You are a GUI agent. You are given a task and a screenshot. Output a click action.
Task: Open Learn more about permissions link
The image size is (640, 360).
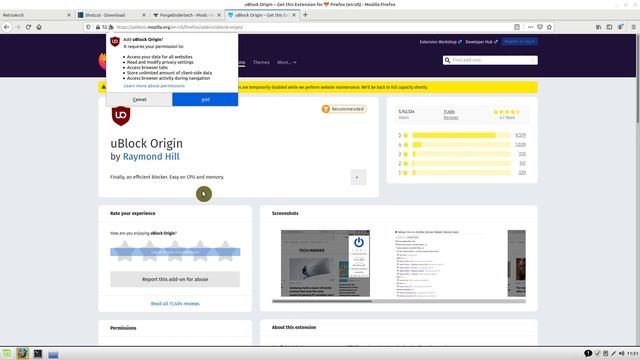pyautogui.click(x=154, y=86)
